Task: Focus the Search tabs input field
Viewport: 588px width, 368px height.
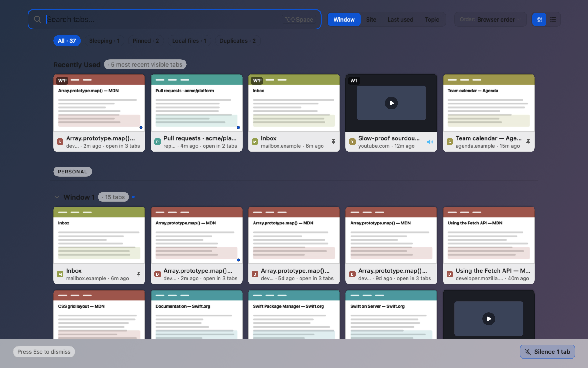Action: [175, 20]
